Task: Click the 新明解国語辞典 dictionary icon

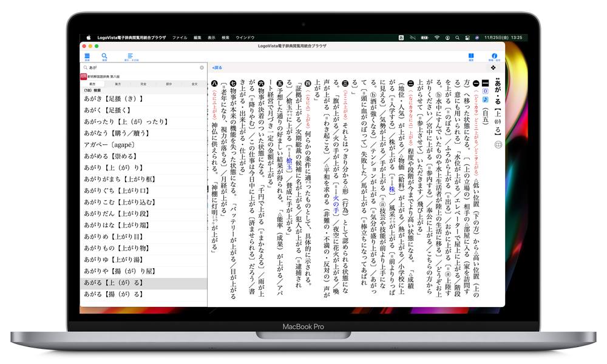Action: coord(83,76)
